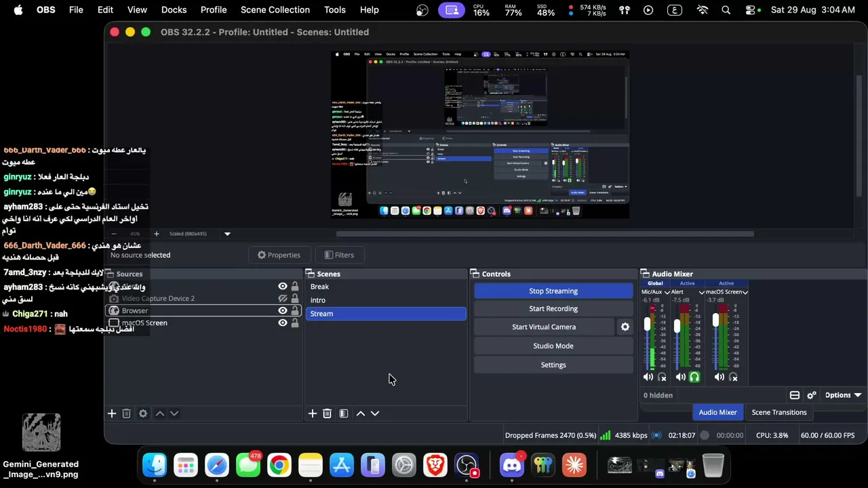Screen dimensions: 868x488
Task: Open source properties gear in Sources toolbar
Action: 143,413
